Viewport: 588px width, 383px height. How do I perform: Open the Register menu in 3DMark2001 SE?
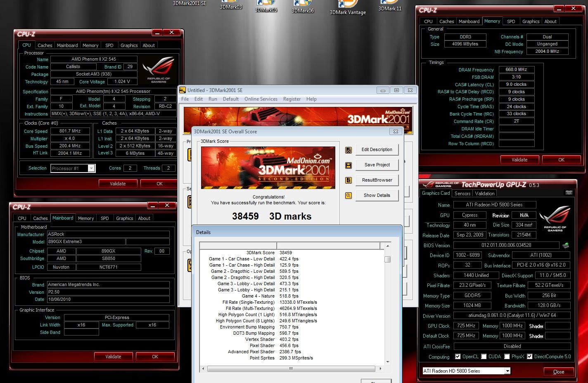(292, 99)
